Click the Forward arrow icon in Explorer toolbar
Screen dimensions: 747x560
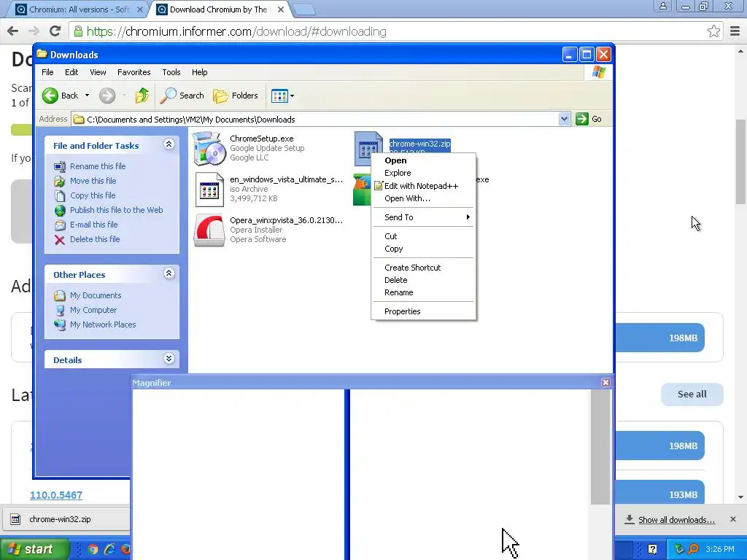[107, 96]
